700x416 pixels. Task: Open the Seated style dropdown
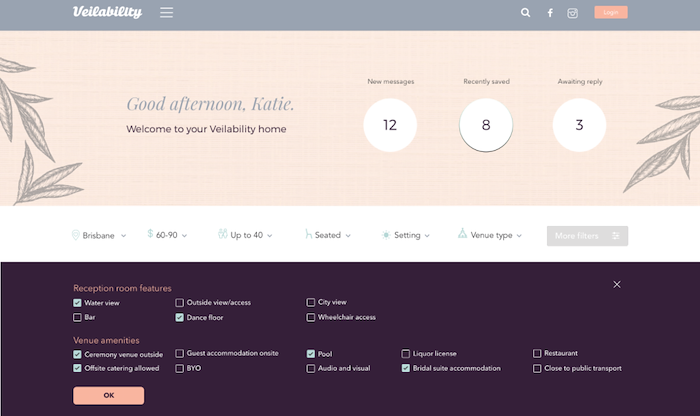pyautogui.click(x=328, y=235)
